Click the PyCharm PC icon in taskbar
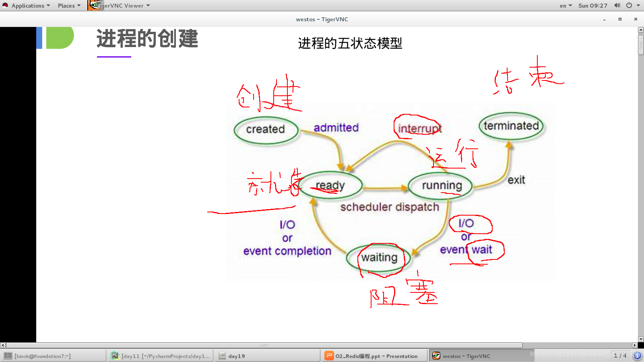Viewport: 644px width, 362px height. [x=115, y=356]
